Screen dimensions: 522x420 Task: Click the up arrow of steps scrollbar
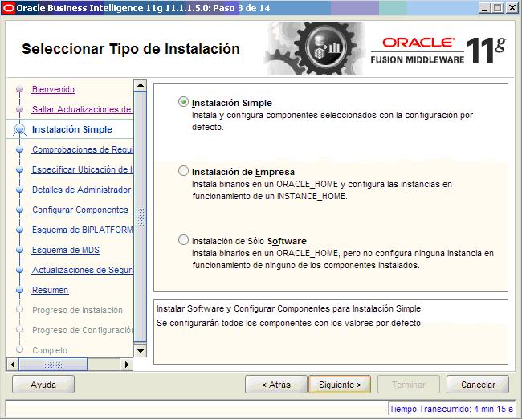[x=141, y=85]
